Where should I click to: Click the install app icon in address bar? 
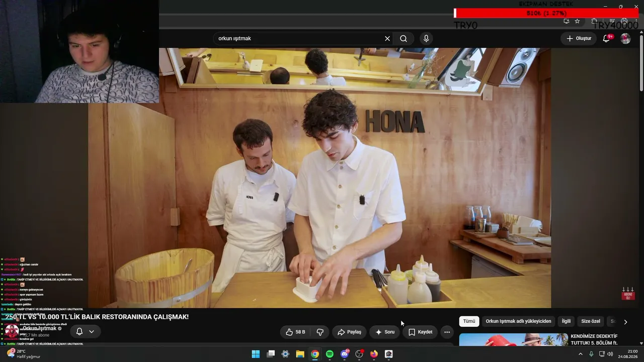pos(566,21)
